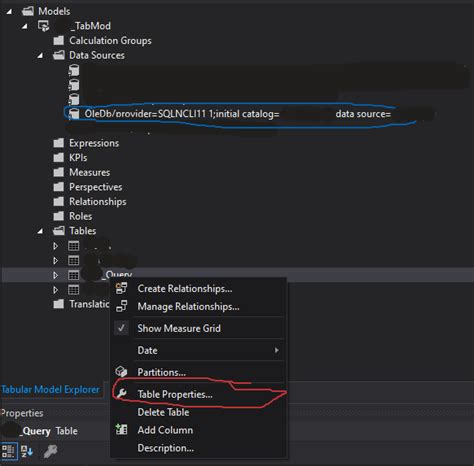Click the Models folder icon
Viewport: 474px width, 466px height.
pos(28,11)
